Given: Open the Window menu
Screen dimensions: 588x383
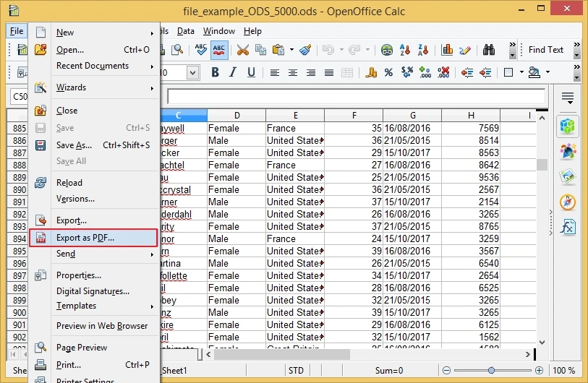Looking at the screenshot, I should [x=219, y=31].
